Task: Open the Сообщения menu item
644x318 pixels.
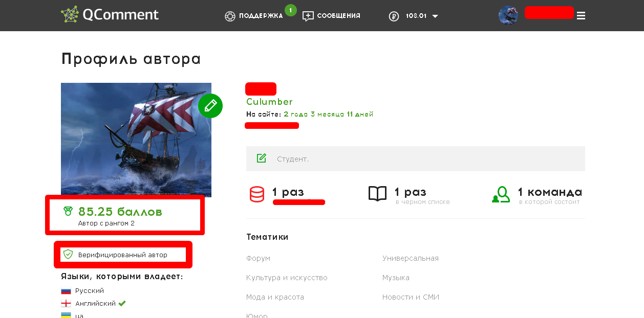Action: [338, 16]
